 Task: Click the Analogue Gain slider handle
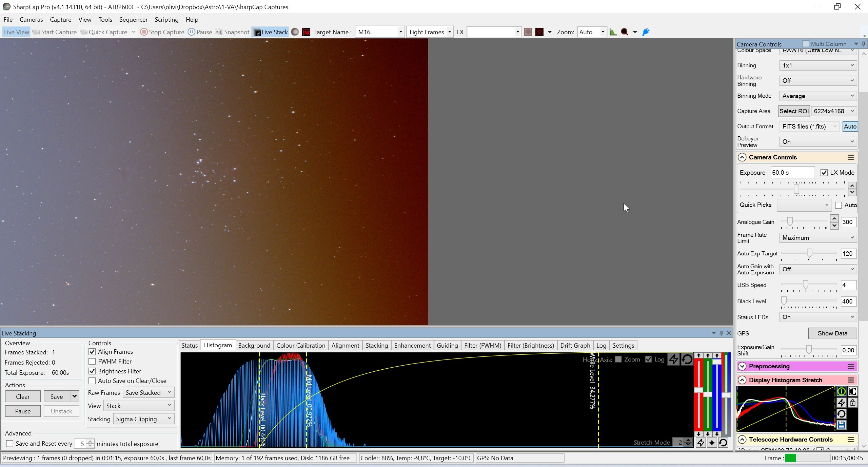[x=790, y=222]
